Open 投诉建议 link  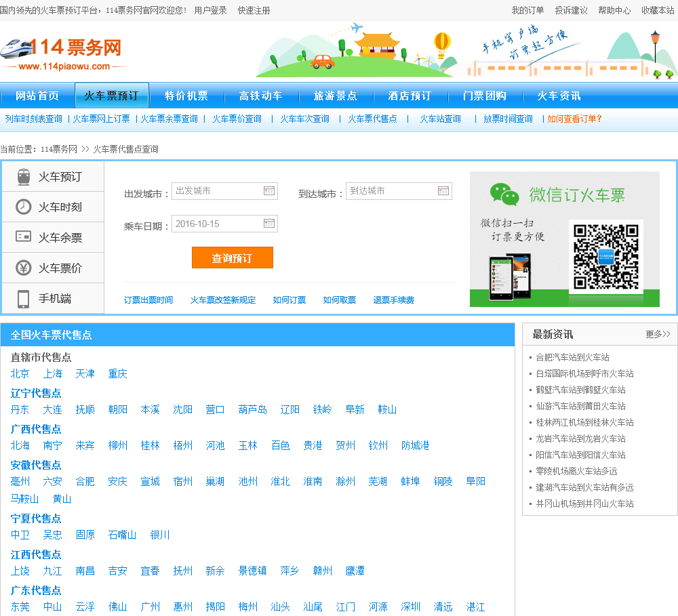(x=571, y=10)
